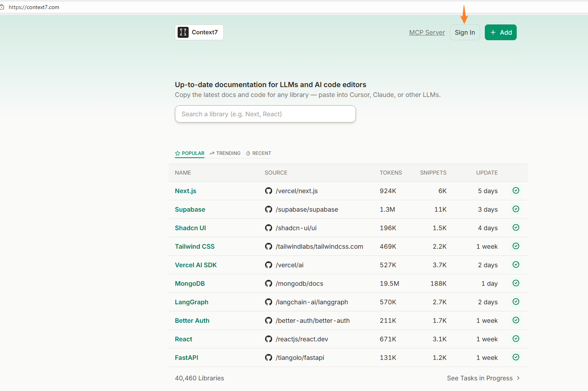Click the /tiangolo/fastapi source path
This screenshot has height=391, width=588.
pyautogui.click(x=300, y=357)
